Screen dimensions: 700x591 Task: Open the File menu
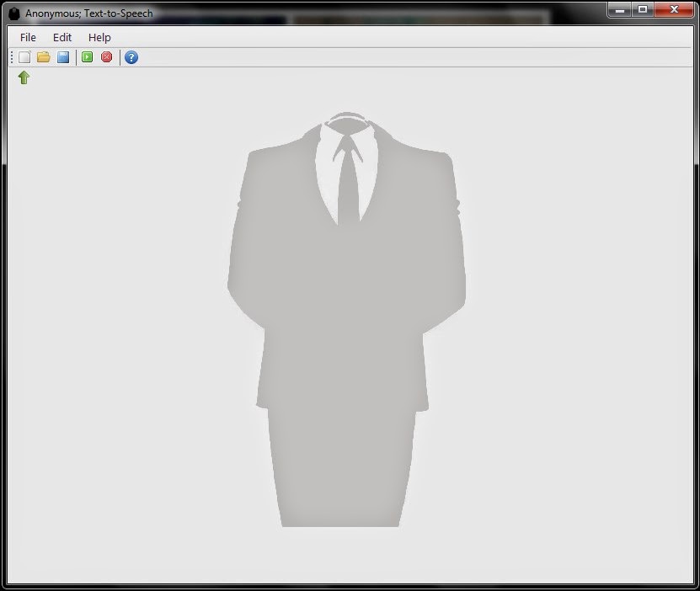pos(28,38)
